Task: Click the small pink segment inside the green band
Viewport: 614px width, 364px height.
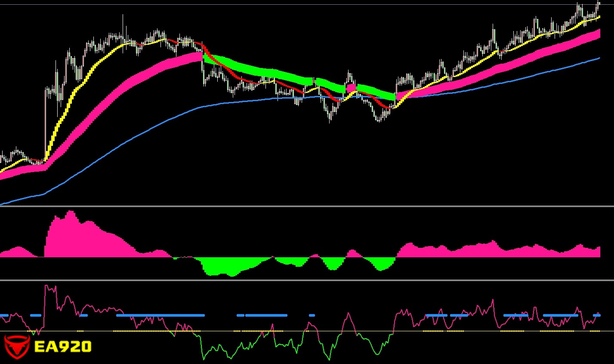Action: tap(351, 88)
